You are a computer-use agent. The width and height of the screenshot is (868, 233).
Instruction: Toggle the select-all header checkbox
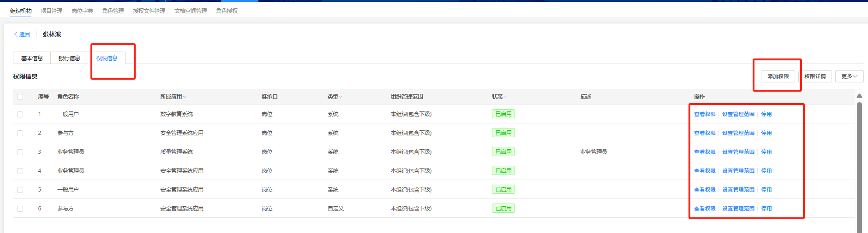click(x=20, y=97)
